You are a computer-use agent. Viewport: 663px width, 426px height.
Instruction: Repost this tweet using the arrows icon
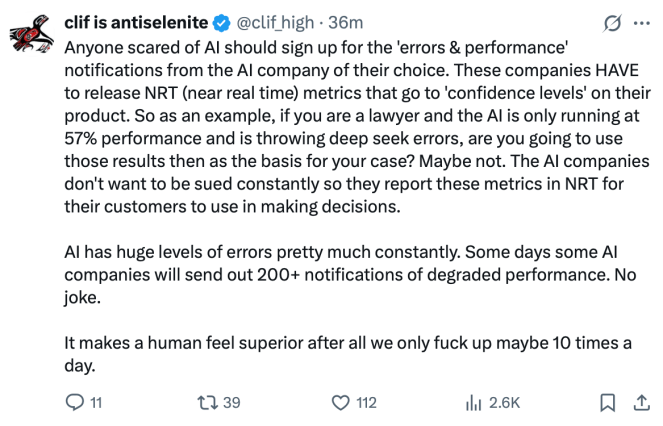tap(207, 403)
